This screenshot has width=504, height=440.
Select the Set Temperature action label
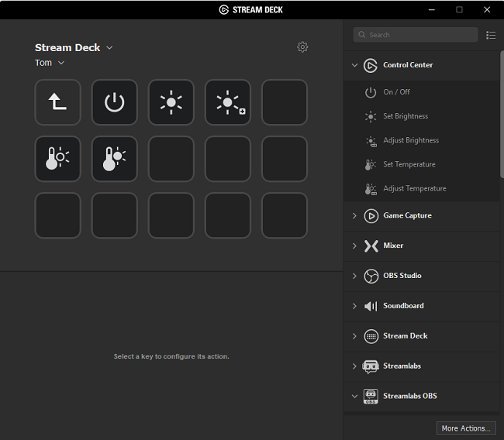click(x=409, y=164)
